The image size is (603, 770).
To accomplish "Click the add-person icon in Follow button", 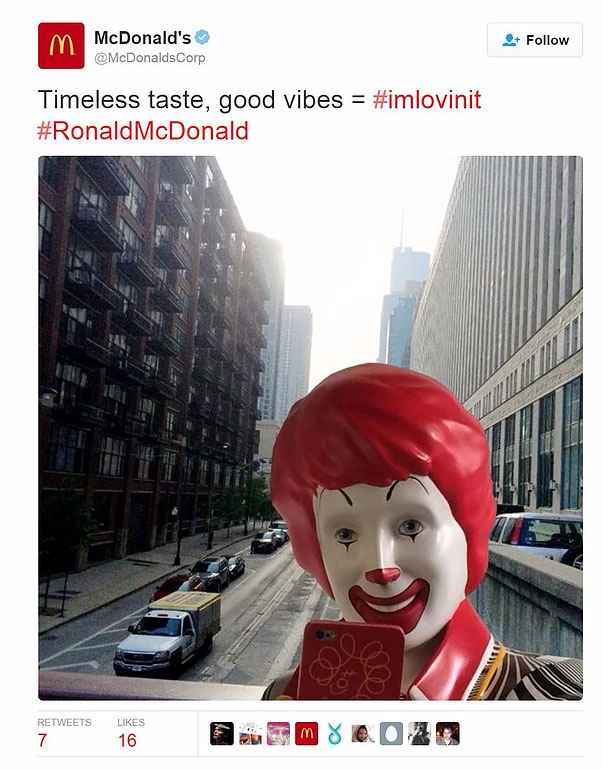I will pyautogui.click(x=511, y=40).
